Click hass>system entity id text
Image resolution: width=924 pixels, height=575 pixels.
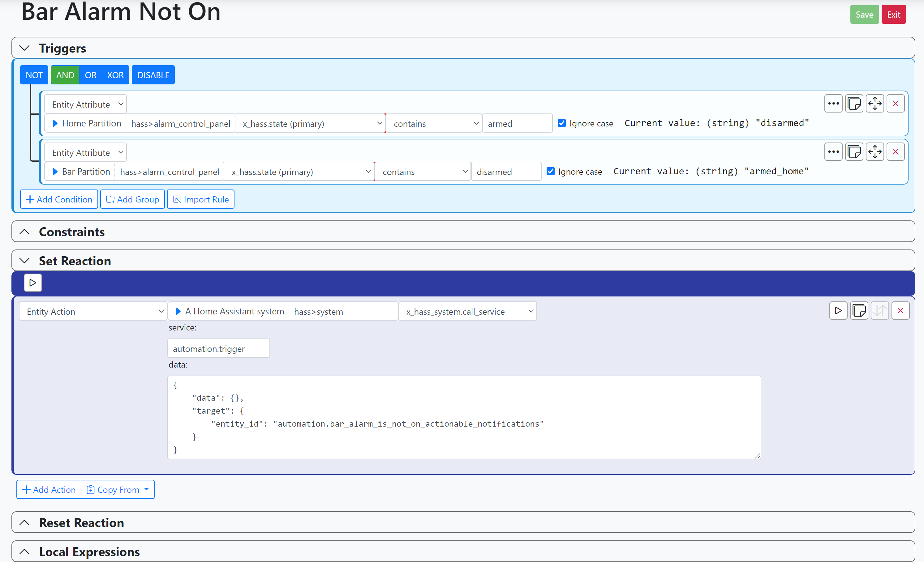click(x=319, y=312)
